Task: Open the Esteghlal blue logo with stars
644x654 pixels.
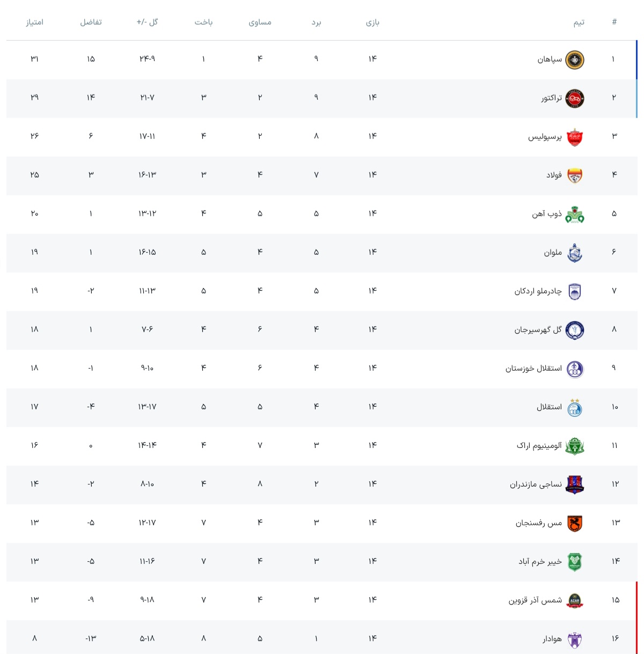Action: [575, 407]
